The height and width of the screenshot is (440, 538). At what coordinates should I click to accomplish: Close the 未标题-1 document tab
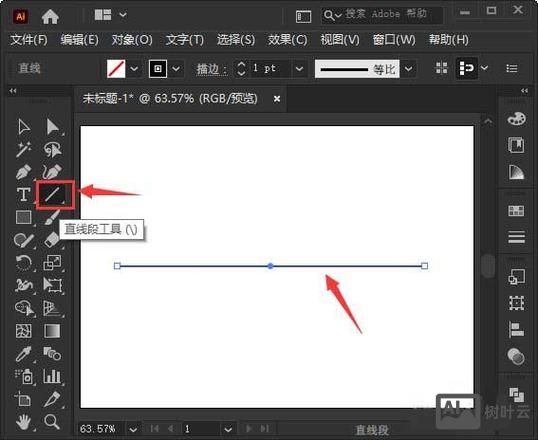(277, 99)
